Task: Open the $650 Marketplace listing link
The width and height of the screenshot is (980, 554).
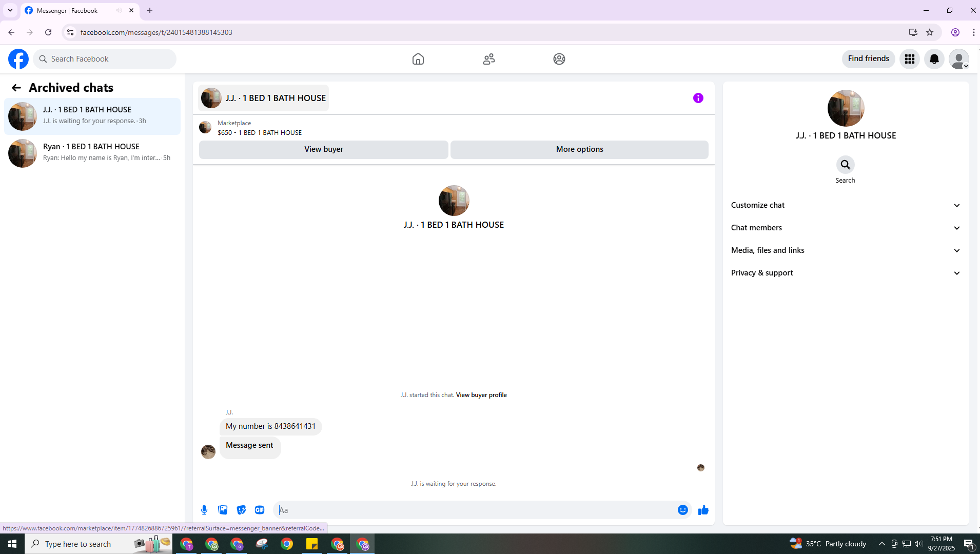Action: (260, 132)
